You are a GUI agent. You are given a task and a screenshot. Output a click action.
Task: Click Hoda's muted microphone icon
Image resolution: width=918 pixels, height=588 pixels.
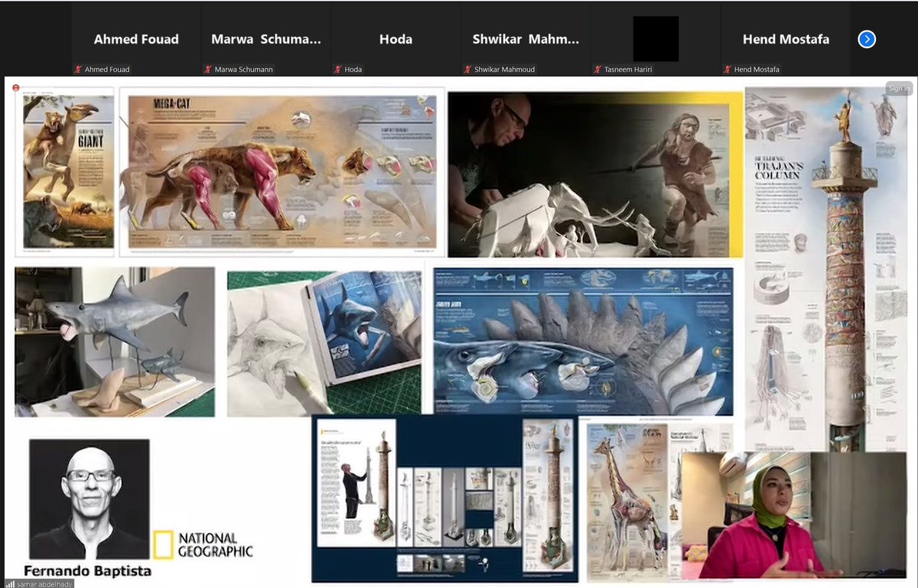(338, 70)
